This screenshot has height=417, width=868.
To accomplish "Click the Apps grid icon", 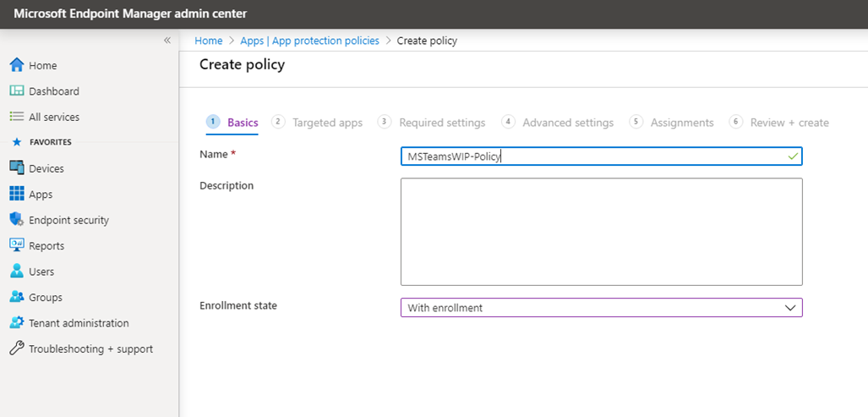I will (17, 195).
